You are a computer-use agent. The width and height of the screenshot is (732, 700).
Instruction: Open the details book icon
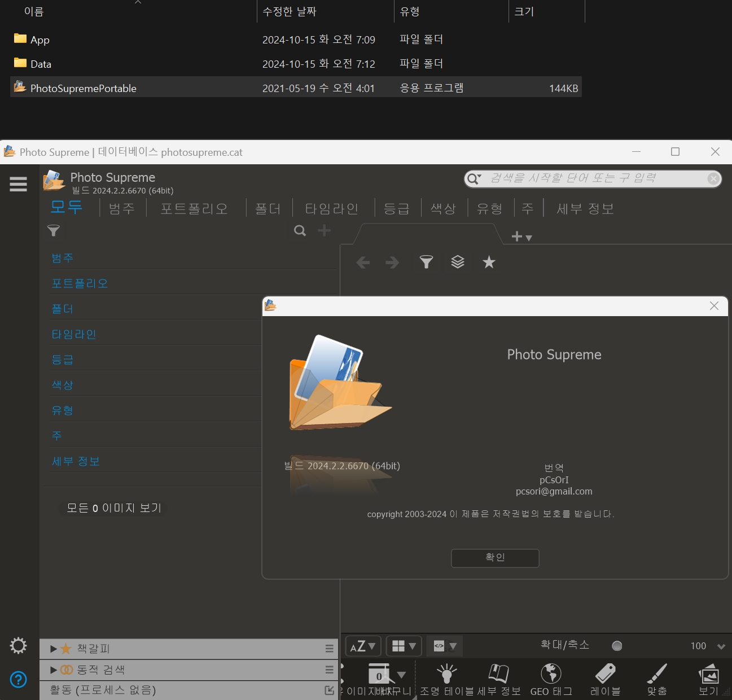coord(499,679)
